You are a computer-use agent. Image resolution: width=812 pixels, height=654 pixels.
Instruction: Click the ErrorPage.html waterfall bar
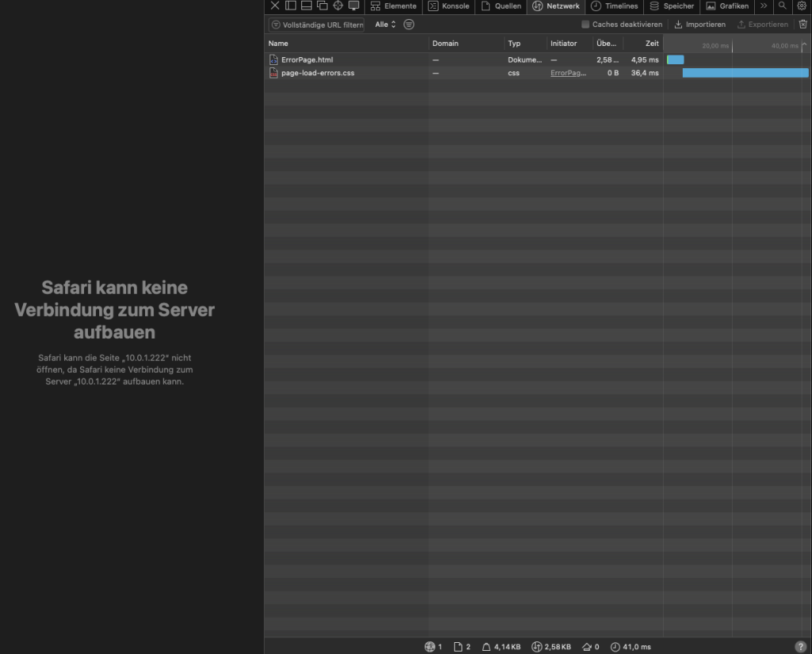coord(676,59)
